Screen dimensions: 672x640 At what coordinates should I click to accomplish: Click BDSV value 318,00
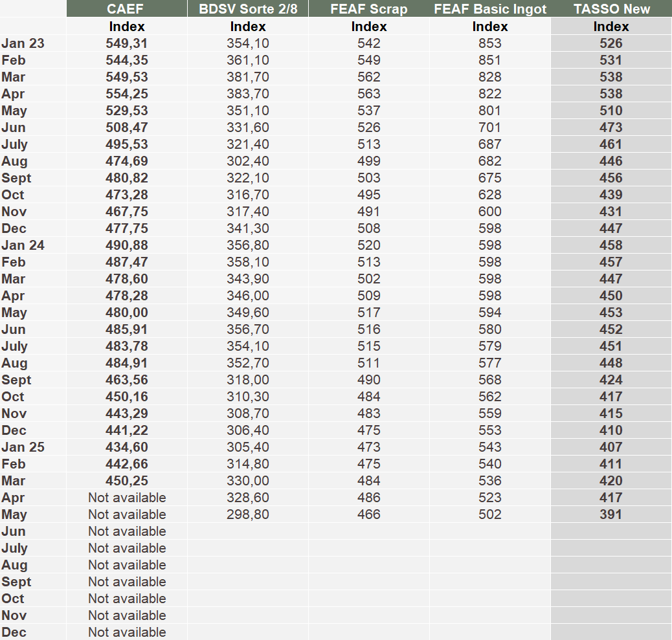click(x=248, y=380)
